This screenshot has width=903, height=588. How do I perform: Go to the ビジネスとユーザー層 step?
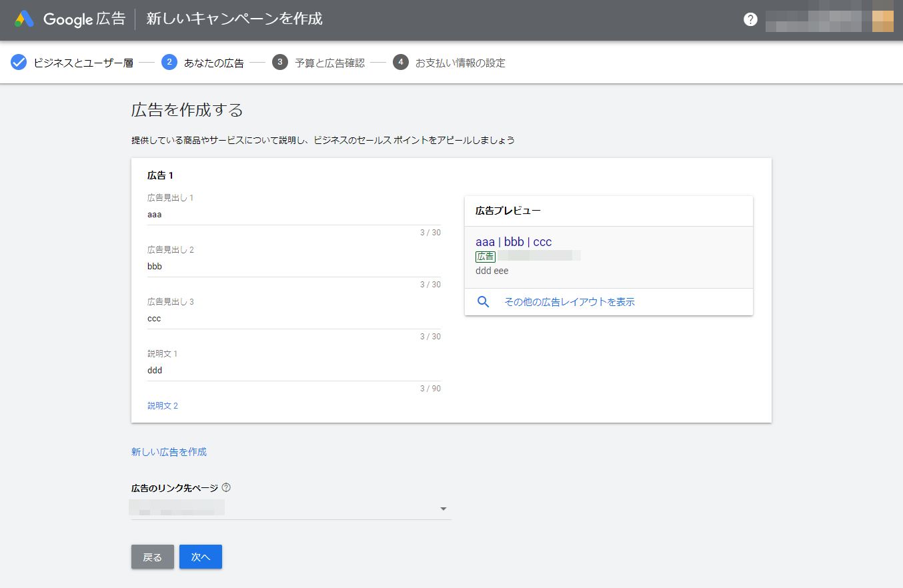point(83,63)
